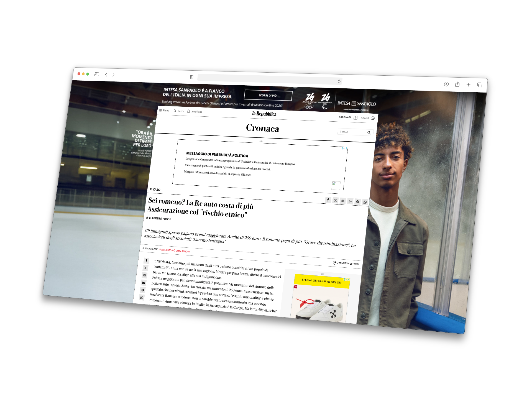
Task: Show the tab overview icon
Action: point(480,85)
